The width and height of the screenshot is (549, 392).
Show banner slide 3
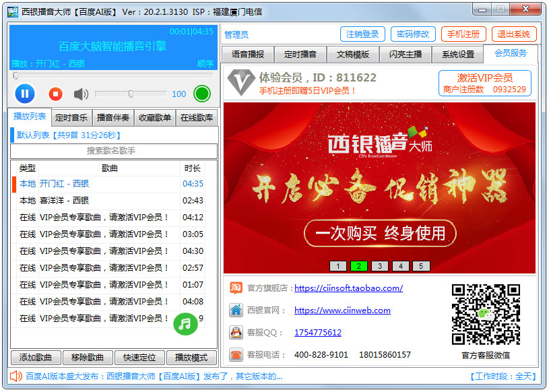pyautogui.click(x=379, y=266)
